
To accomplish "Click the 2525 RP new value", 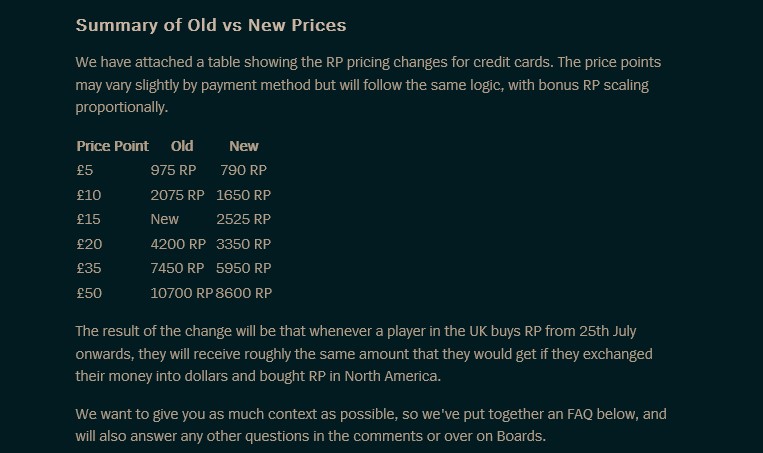I will point(244,219).
